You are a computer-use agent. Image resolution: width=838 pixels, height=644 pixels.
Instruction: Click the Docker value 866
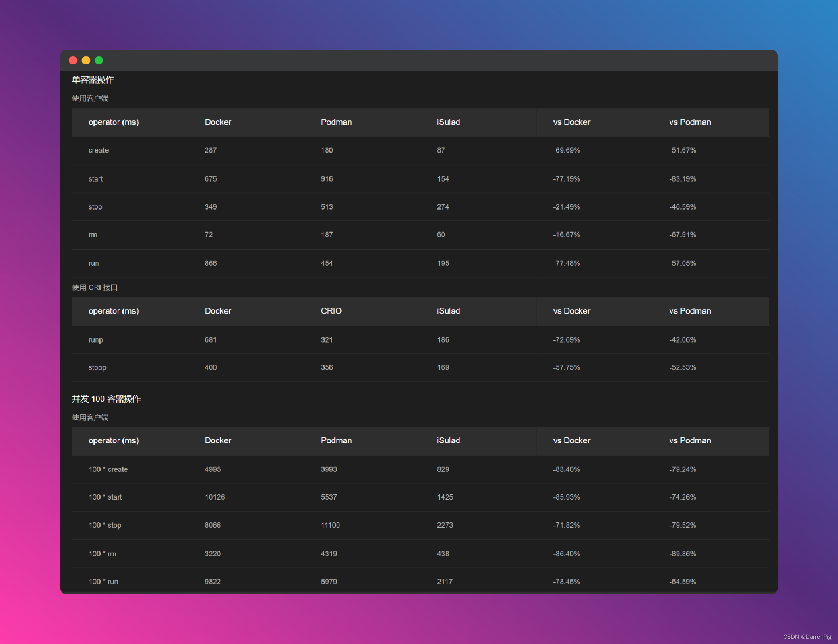211,263
